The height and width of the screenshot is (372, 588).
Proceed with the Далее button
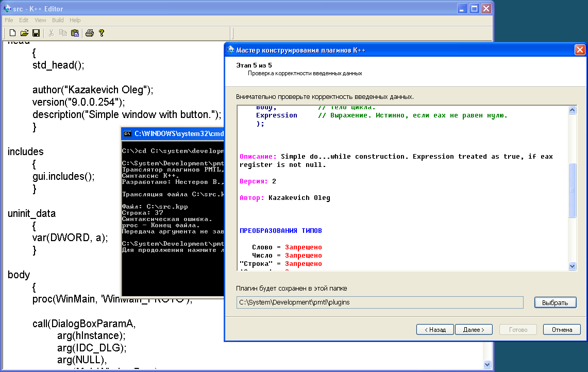[x=474, y=330]
